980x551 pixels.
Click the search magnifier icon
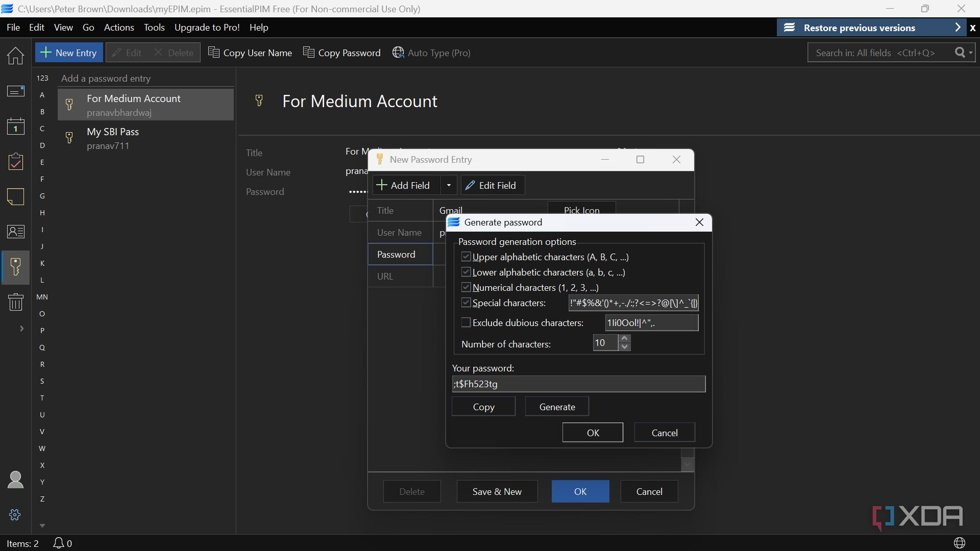point(960,53)
